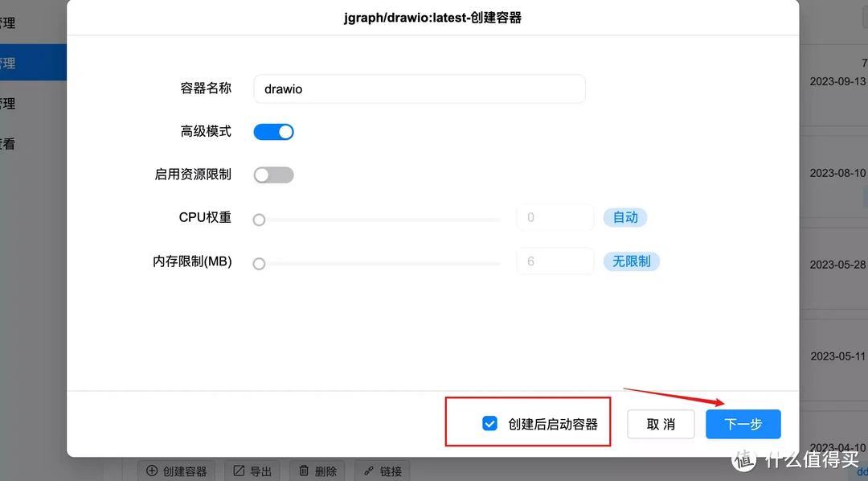Image resolution: width=868 pixels, height=481 pixels.
Task: Click the 内存限制(MB) slider handle
Action: (x=259, y=264)
